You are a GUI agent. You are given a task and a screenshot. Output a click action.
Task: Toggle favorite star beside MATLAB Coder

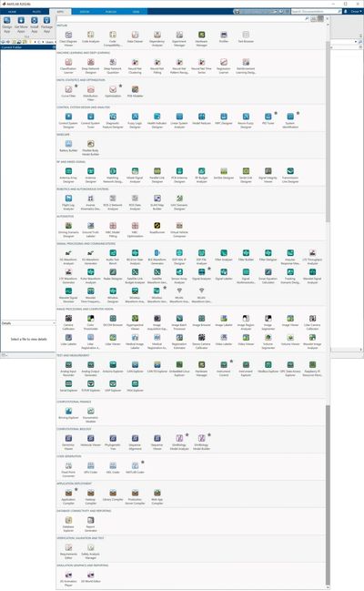143,462
